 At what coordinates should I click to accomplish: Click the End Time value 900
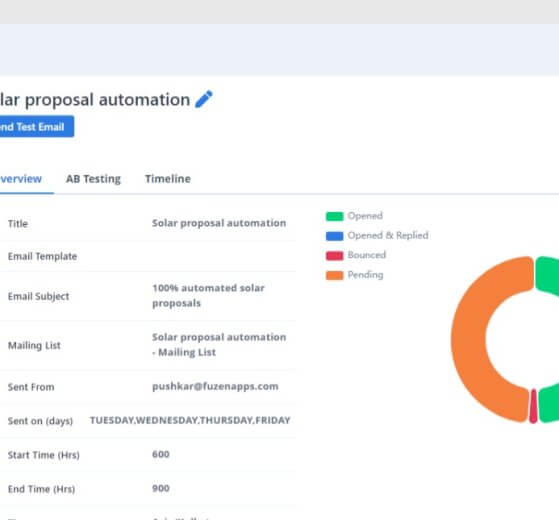161,488
